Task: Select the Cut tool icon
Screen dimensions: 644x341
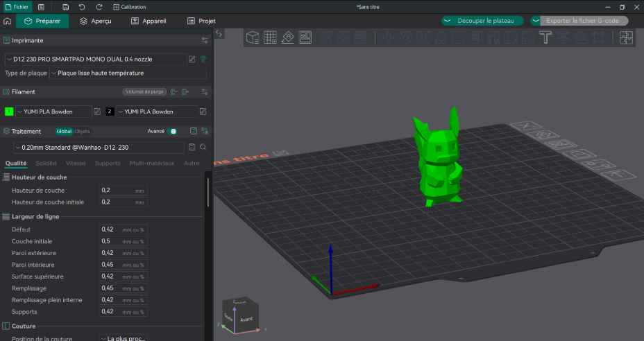Action: point(458,37)
